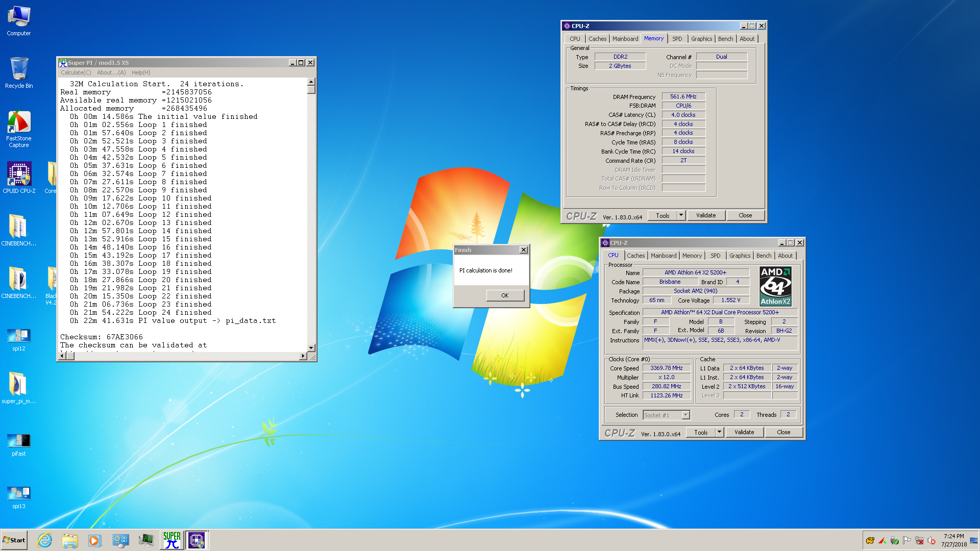Click Tools button in lower CPU-Z window
The image size is (980, 551).
click(x=701, y=432)
